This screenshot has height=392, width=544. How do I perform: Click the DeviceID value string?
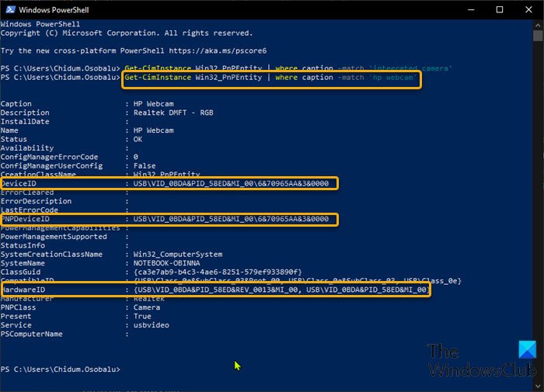(x=231, y=183)
